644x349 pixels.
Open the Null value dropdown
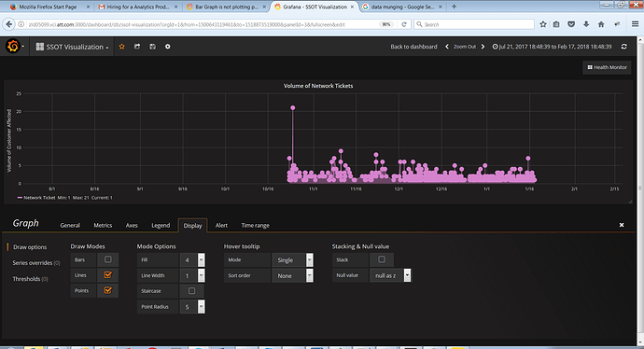click(390, 275)
